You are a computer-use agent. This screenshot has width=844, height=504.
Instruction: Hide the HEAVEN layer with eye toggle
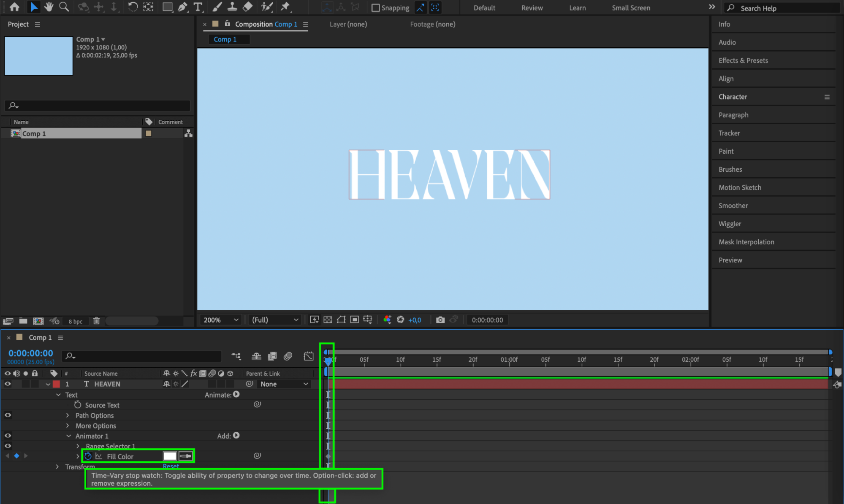click(x=8, y=384)
